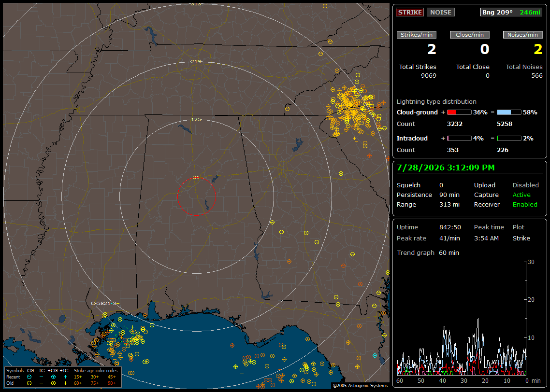Image resolution: width=550 pixels, height=392 pixels.
Task: Click the Plot value Strike
Action: pos(521,238)
